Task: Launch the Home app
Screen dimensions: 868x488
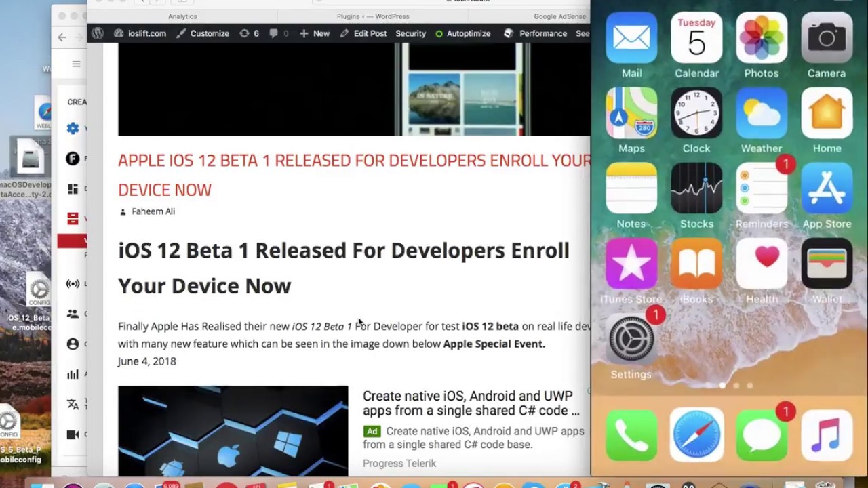Action: pos(827,113)
